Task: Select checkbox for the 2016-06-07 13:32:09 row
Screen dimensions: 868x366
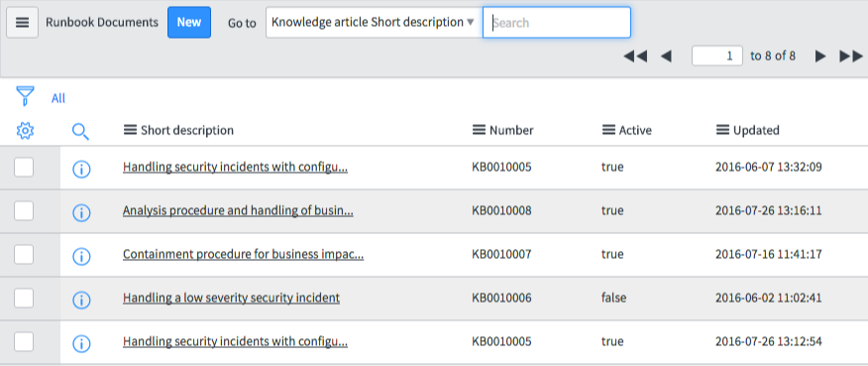Action: (24, 167)
